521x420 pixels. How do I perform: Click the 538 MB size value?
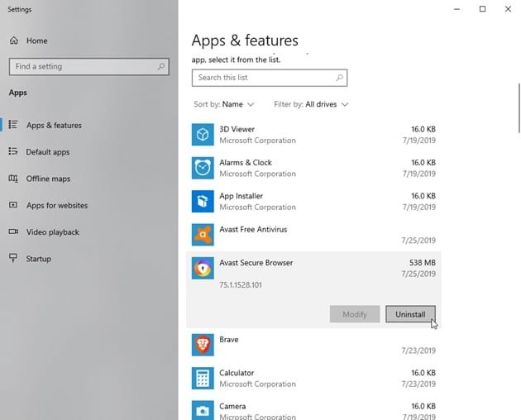click(423, 263)
